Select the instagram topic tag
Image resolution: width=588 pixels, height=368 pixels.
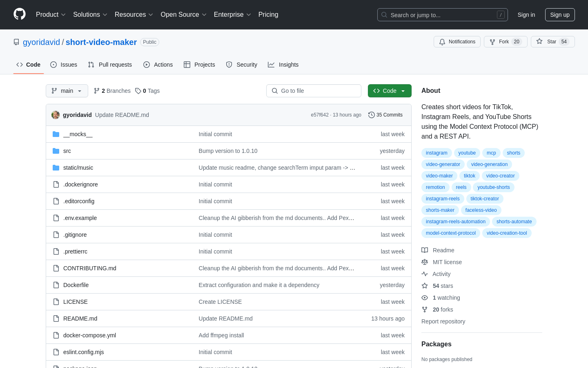[437, 153]
